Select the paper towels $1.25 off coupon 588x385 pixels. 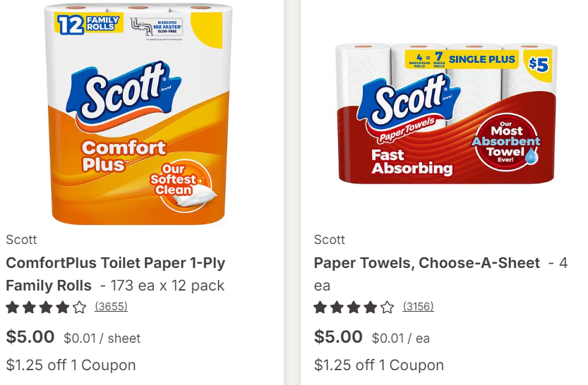click(379, 365)
